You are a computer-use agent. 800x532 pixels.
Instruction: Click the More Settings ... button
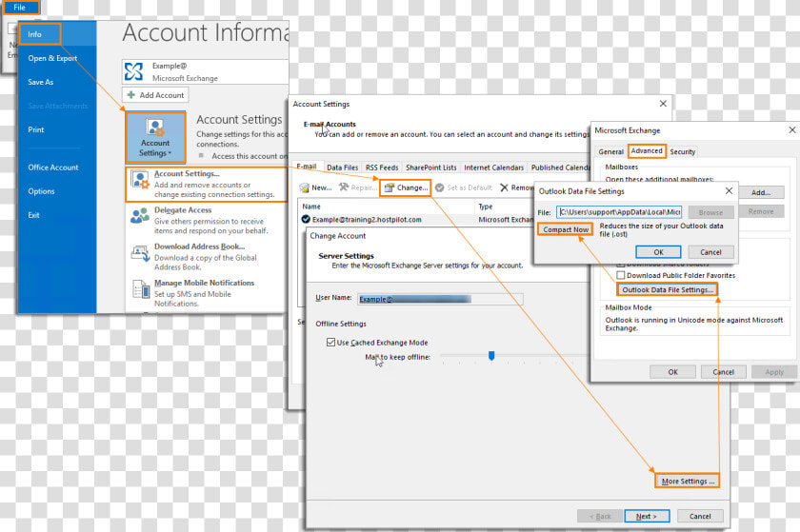click(x=688, y=481)
